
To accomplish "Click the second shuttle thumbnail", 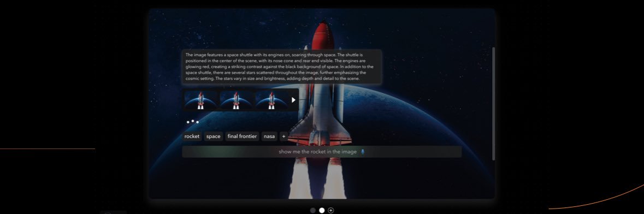I will 236,100.
